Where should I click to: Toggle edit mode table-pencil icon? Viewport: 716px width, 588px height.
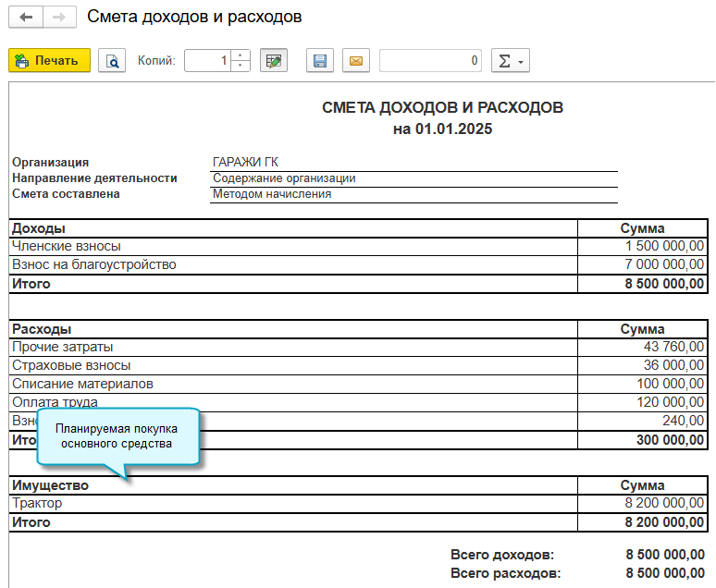click(x=274, y=60)
